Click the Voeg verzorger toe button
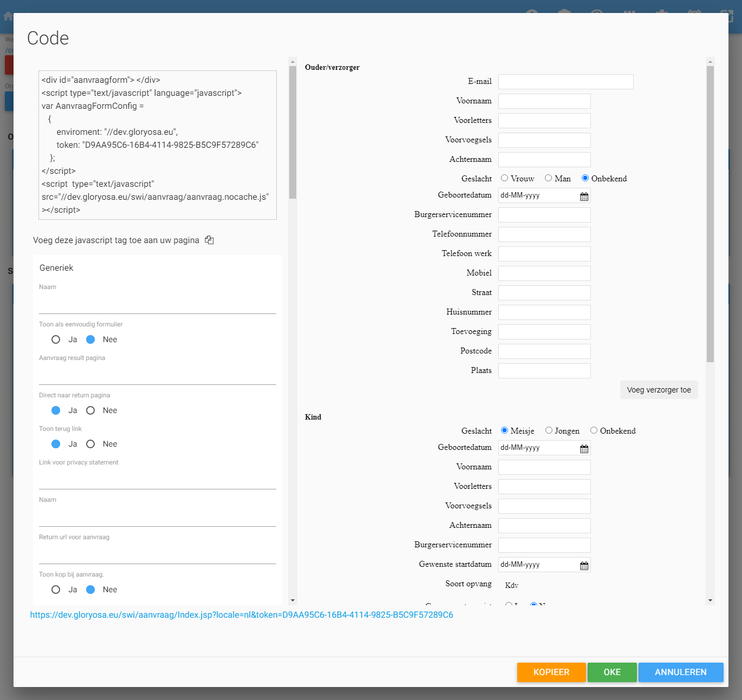Image resolution: width=742 pixels, height=700 pixels. (x=659, y=390)
